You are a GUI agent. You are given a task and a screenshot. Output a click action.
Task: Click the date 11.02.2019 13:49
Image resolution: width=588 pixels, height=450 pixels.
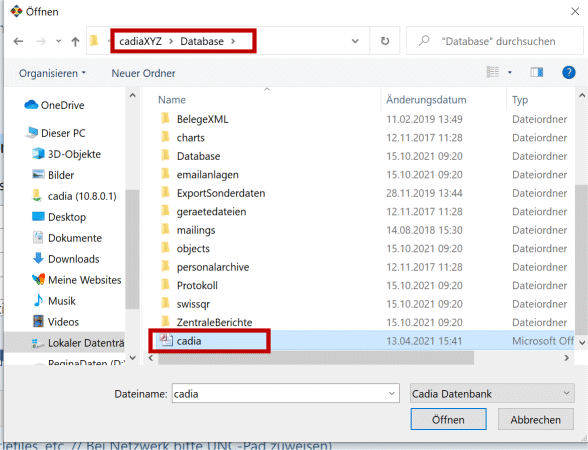coord(424,119)
